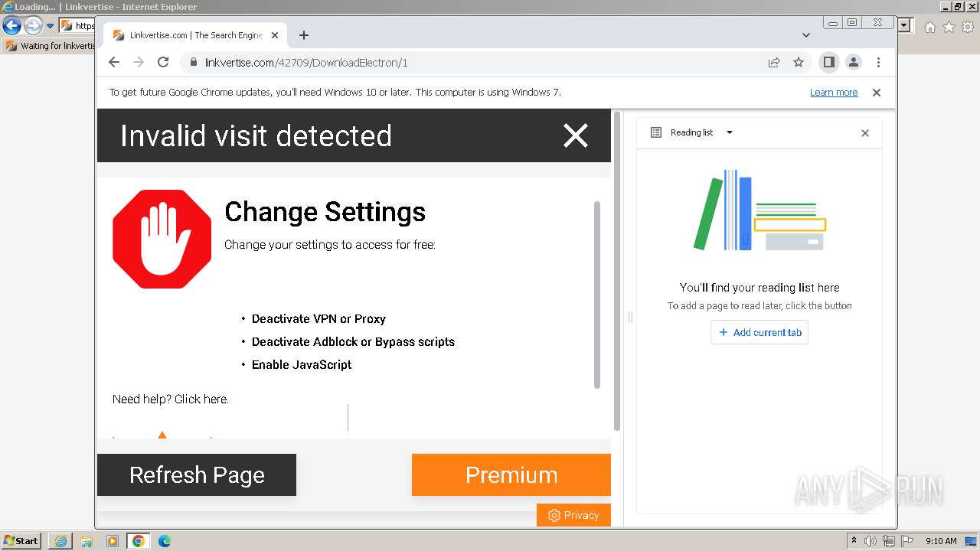Open Windows Media Player taskbar icon
The image size is (980, 551).
point(113,541)
